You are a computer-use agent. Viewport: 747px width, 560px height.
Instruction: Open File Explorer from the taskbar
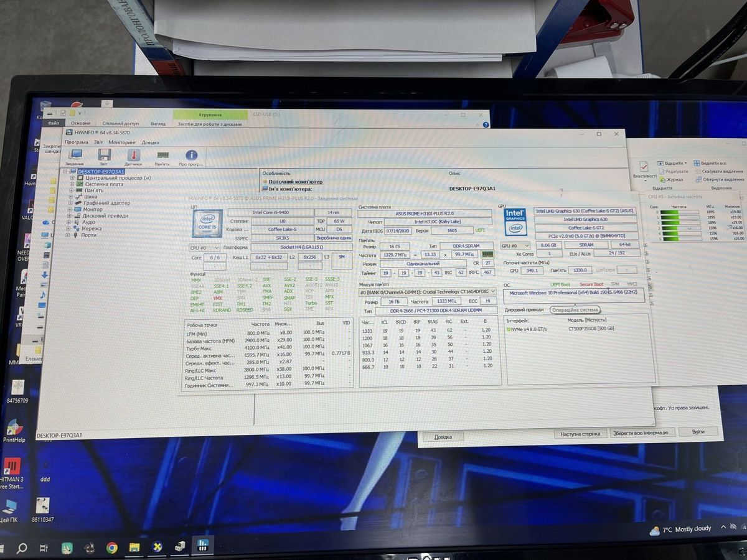coord(134,548)
